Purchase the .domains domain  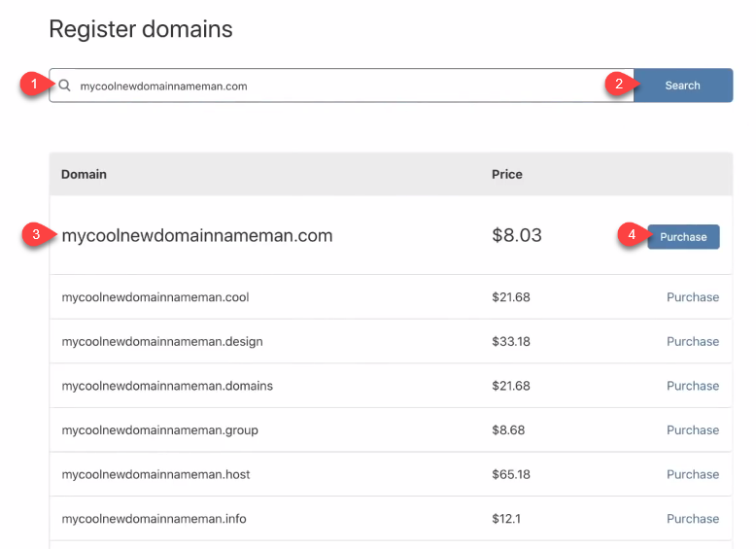692,386
